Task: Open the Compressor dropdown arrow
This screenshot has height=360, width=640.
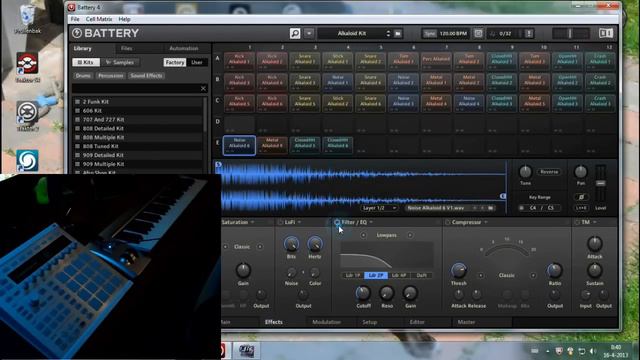Action: (486, 222)
